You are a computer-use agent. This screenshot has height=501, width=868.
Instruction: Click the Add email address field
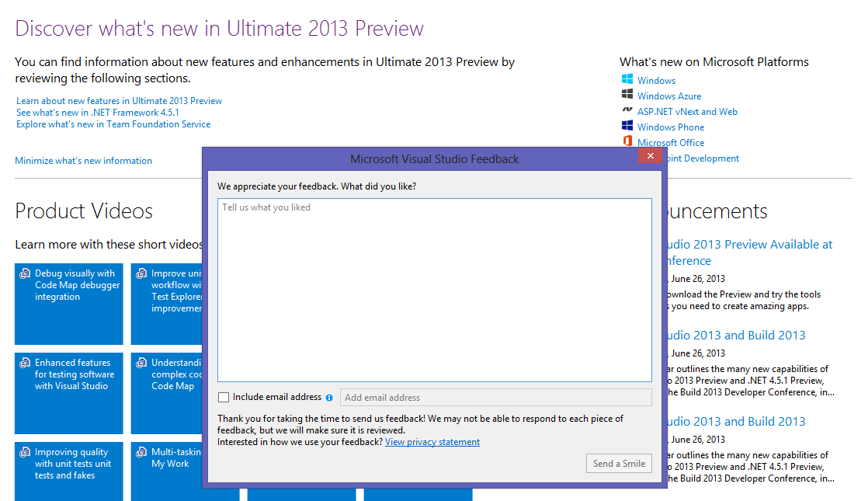pyautogui.click(x=495, y=398)
